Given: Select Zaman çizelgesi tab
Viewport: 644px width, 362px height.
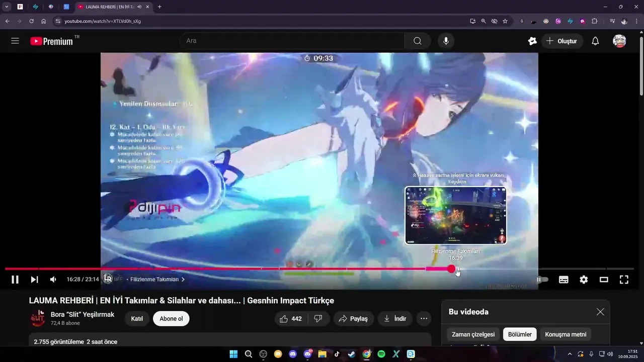Looking at the screenshot, I should click(x=473, y=334).
